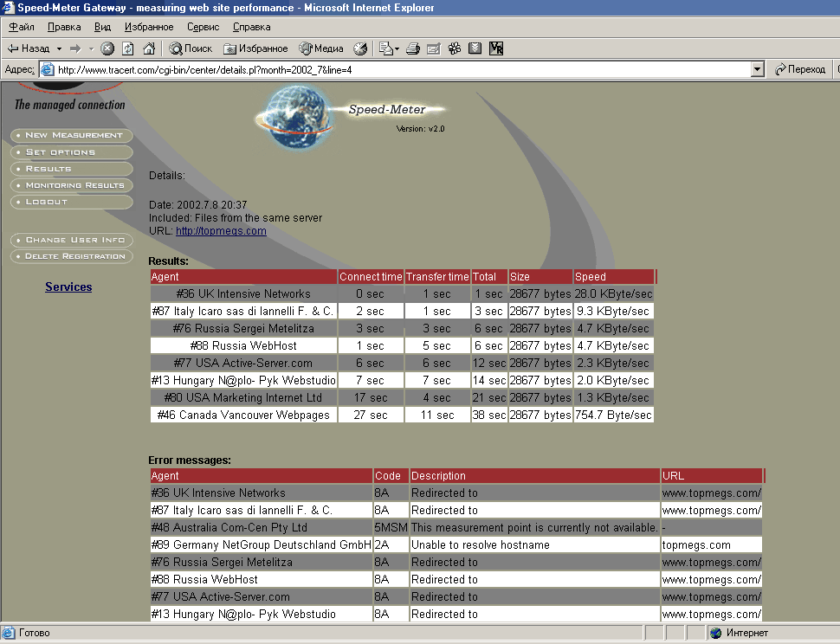Click the 5MSM error code cell
This screenshot has width=840, height=644.
[391, 528]
